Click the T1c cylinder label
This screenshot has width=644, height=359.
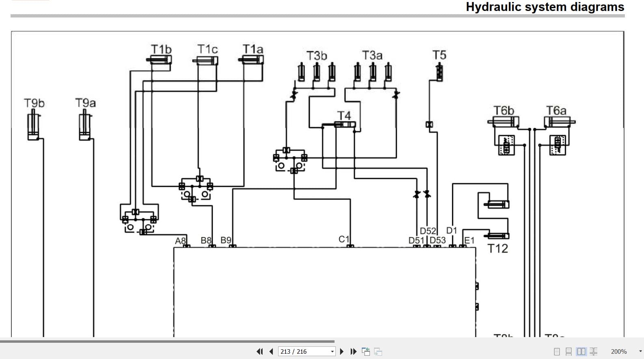(207, 49)
